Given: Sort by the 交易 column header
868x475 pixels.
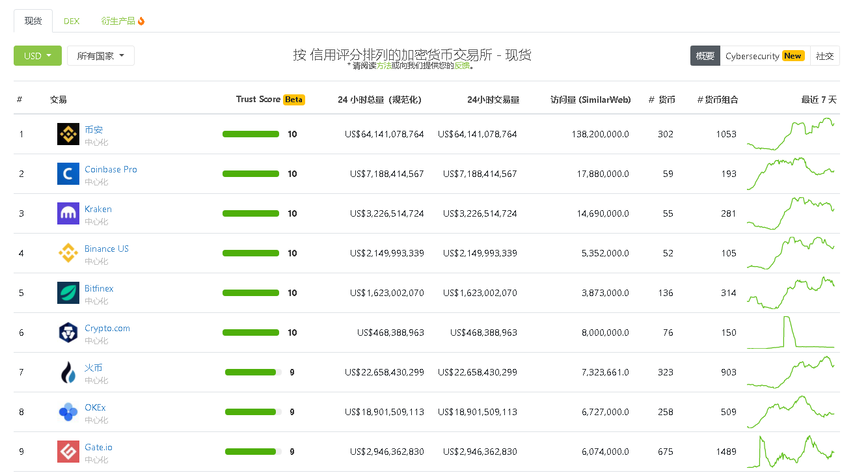Looking at the screenshot, I should pos(58,100).
